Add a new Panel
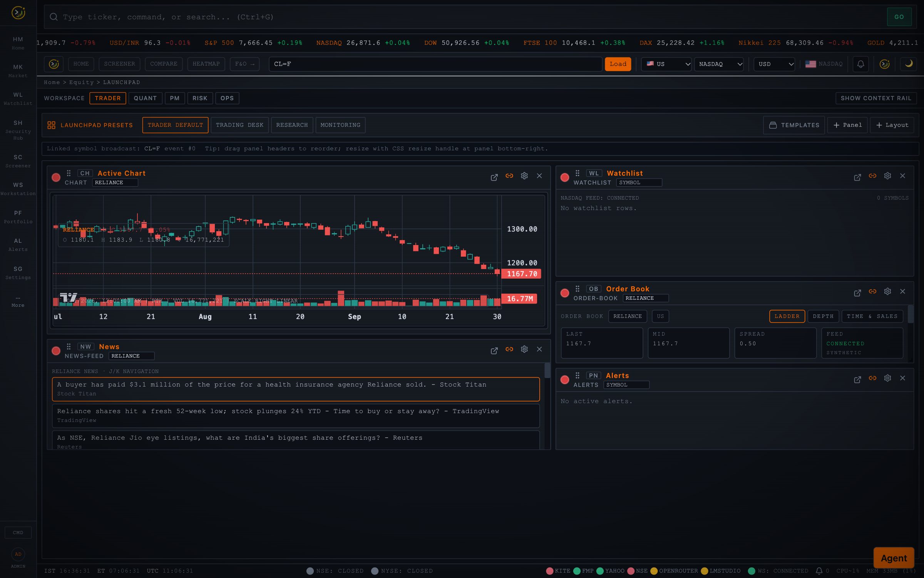The width and height of the screenshot is (924, 578). 847,125
